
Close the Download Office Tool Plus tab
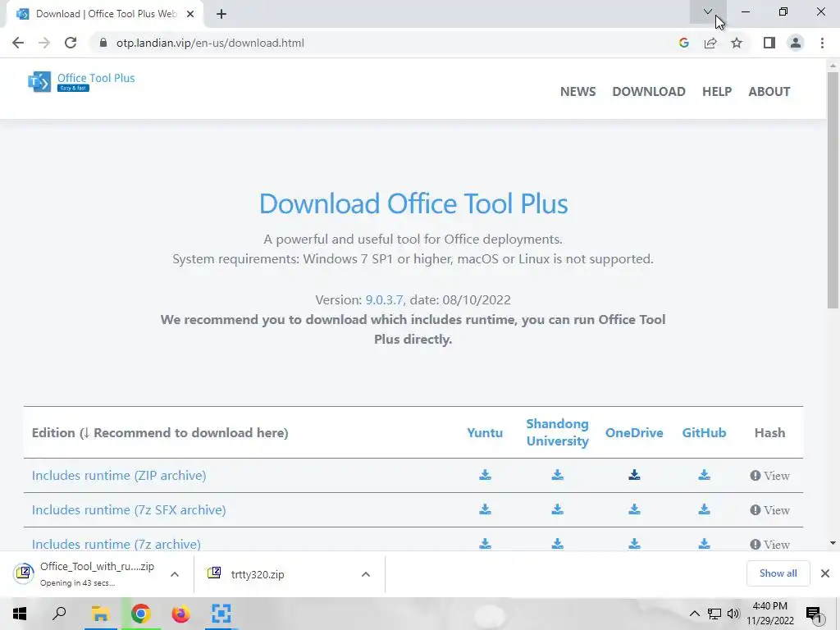pyautogui.click(x=190, y=14)
